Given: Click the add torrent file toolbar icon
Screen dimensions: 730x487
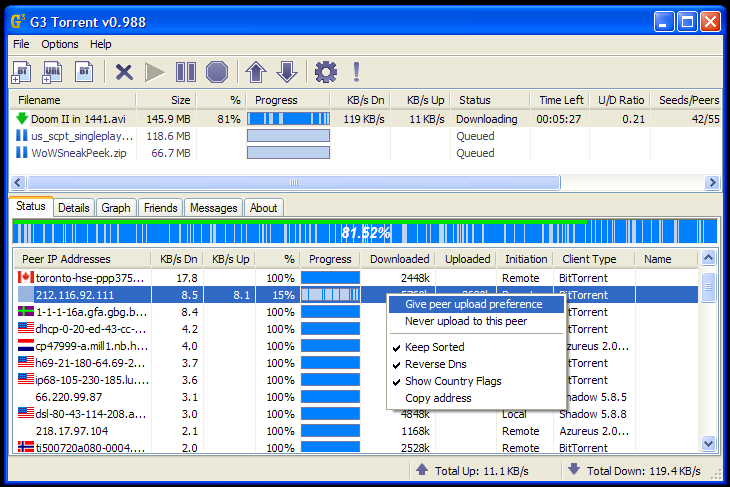Looking at the screenshot, I should pyautogui.click(x=22, y=71).
